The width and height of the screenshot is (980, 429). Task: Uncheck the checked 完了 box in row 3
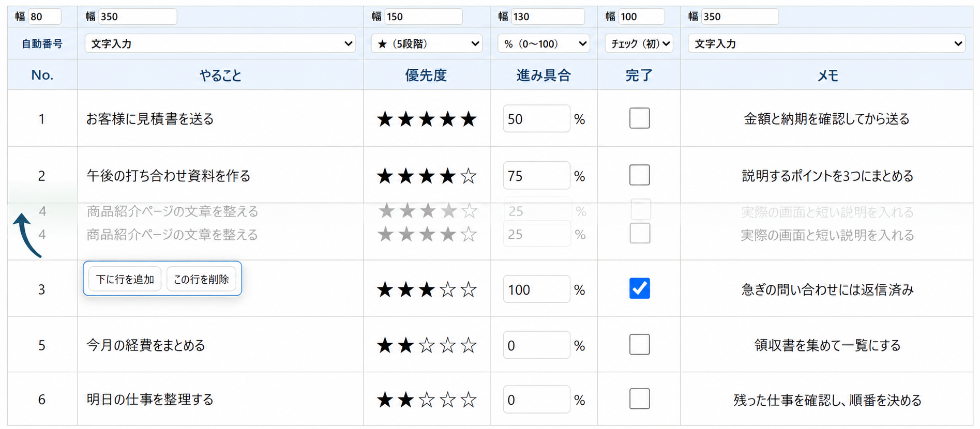pyautogui.click(x=640, y=288)
